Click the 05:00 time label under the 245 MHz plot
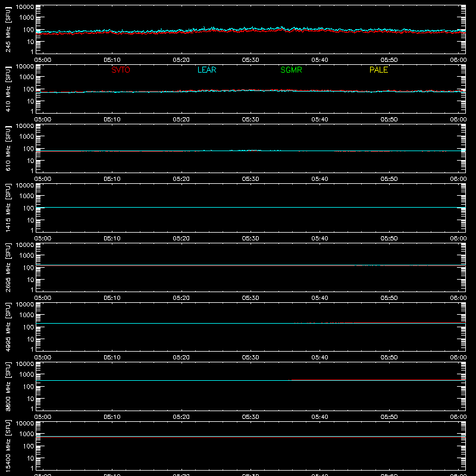 click(43, 60)
